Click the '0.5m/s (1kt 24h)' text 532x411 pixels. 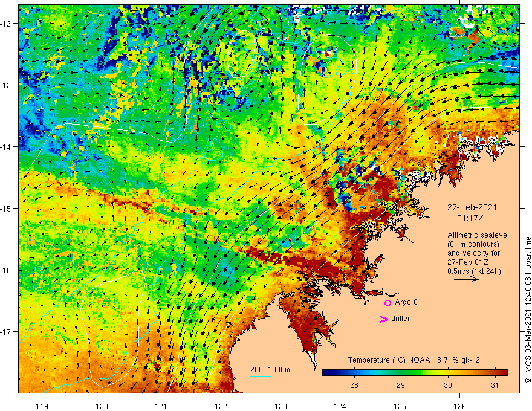pyautogui.click(x=474, y=271)
